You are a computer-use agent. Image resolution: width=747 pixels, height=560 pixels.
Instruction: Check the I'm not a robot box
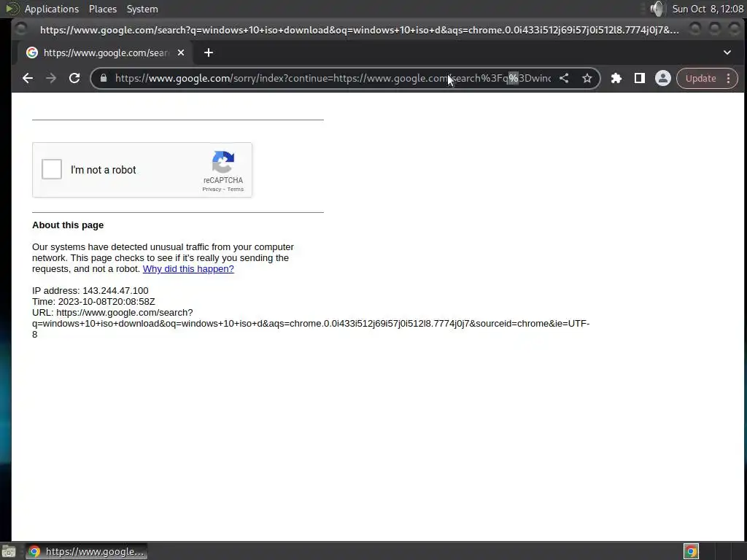pos(52,169)
